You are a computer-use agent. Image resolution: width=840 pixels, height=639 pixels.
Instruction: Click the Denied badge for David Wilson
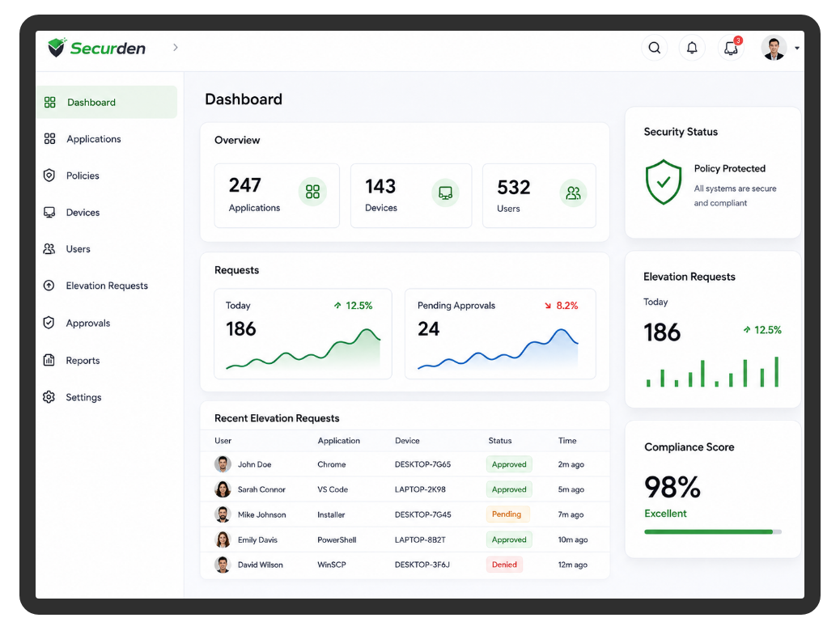click(x=504, y=565)
